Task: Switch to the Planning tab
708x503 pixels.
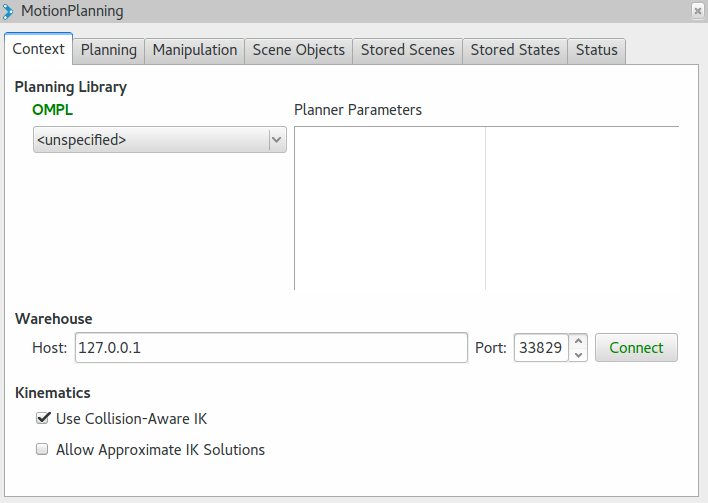Action: point(108,50)
